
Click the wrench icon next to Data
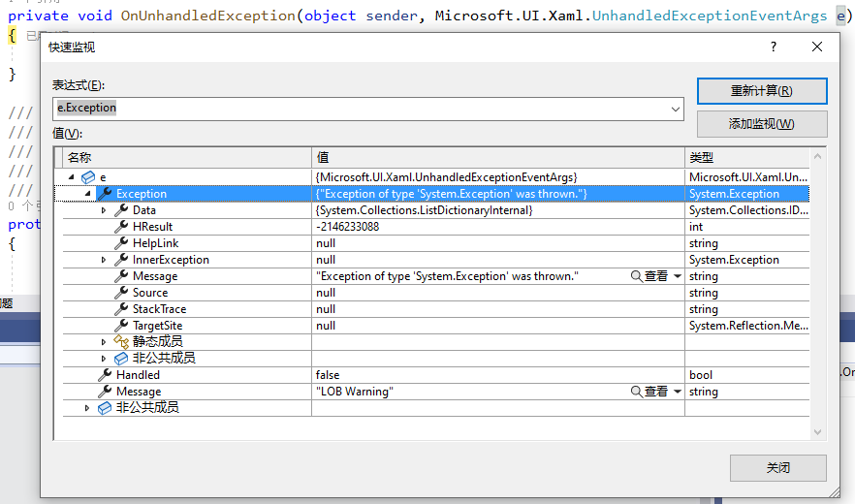click(x=121, y=210)
